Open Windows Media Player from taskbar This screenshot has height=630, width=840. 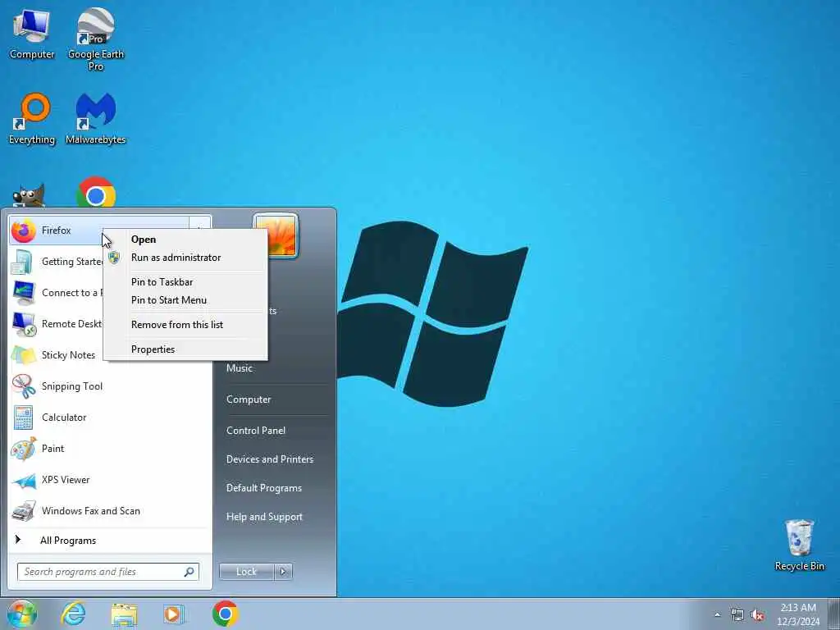click(x=174, y=614)
